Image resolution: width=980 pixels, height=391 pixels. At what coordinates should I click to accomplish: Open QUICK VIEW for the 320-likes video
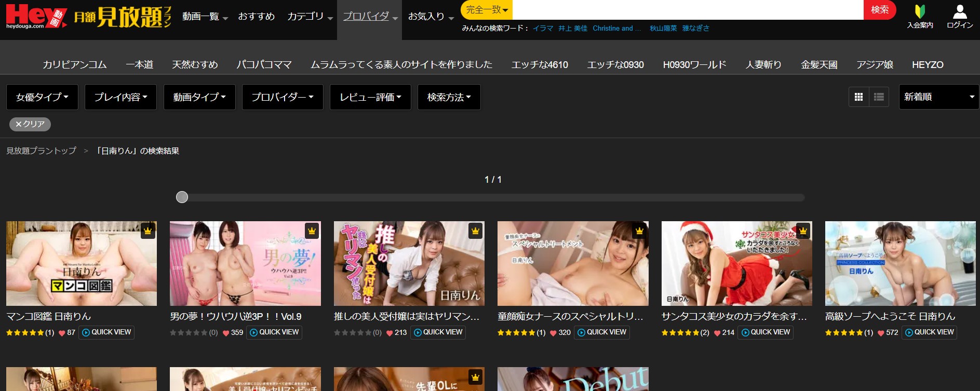coord(602,332)
